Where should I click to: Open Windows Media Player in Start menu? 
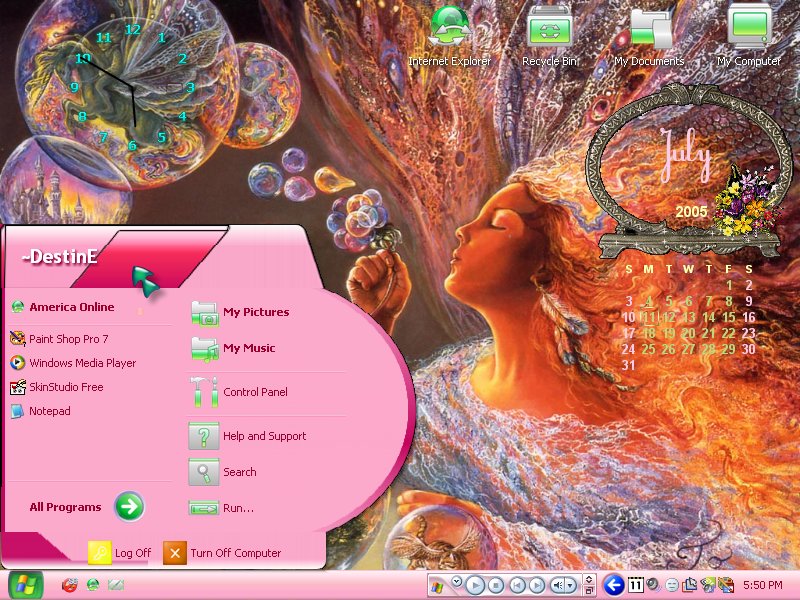(x=73, y=363)
